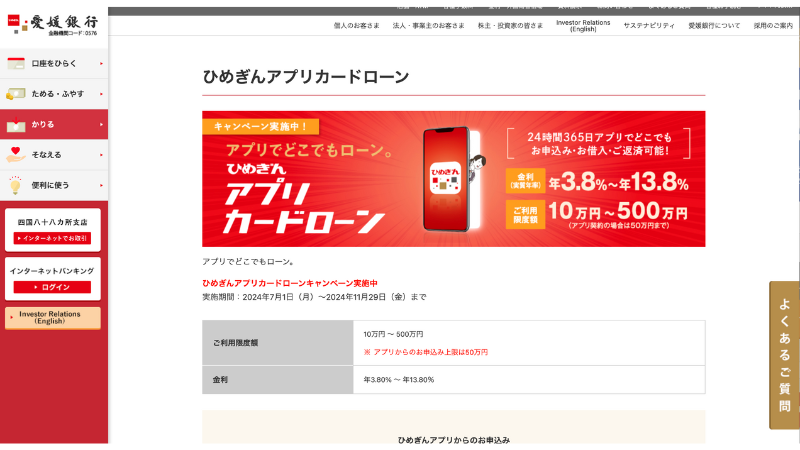Click ひめぎんアプリからのお申込み heading
Viewport: 800px width, 450px height.
(x=454, y=440)
